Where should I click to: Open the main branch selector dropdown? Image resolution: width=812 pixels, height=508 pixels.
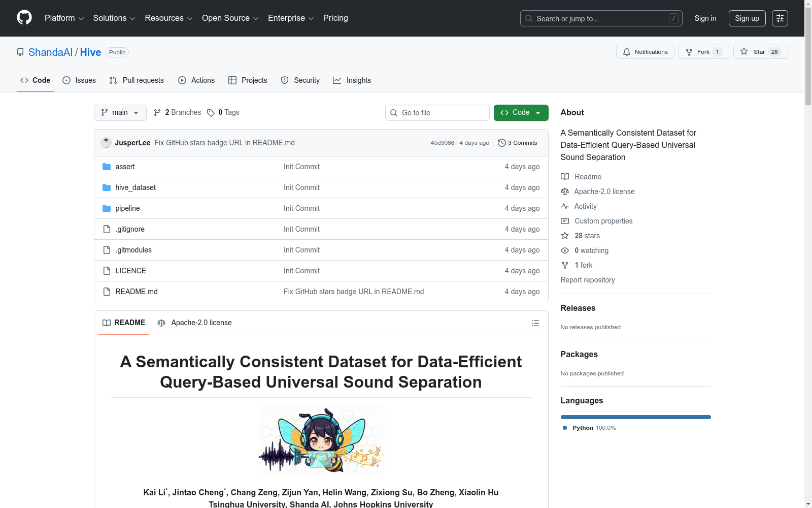coord(120,113)
